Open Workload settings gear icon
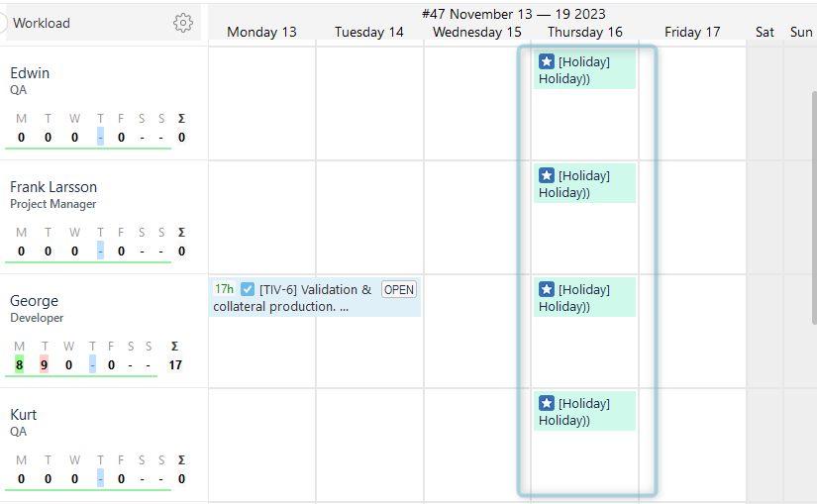This screenshot has height=504, width=817. pos(183,23)
